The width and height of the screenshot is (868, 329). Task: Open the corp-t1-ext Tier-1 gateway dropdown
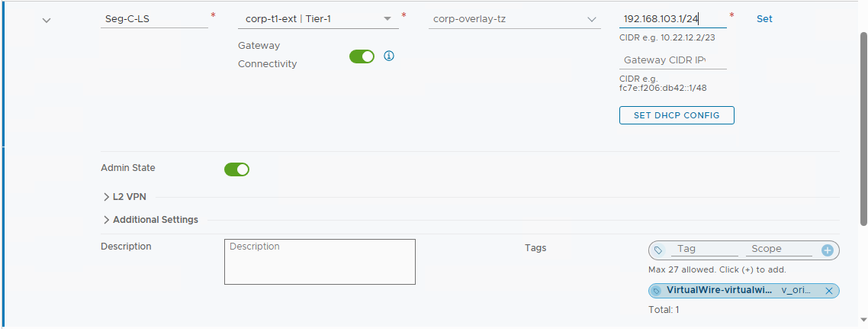pos(318,19)
